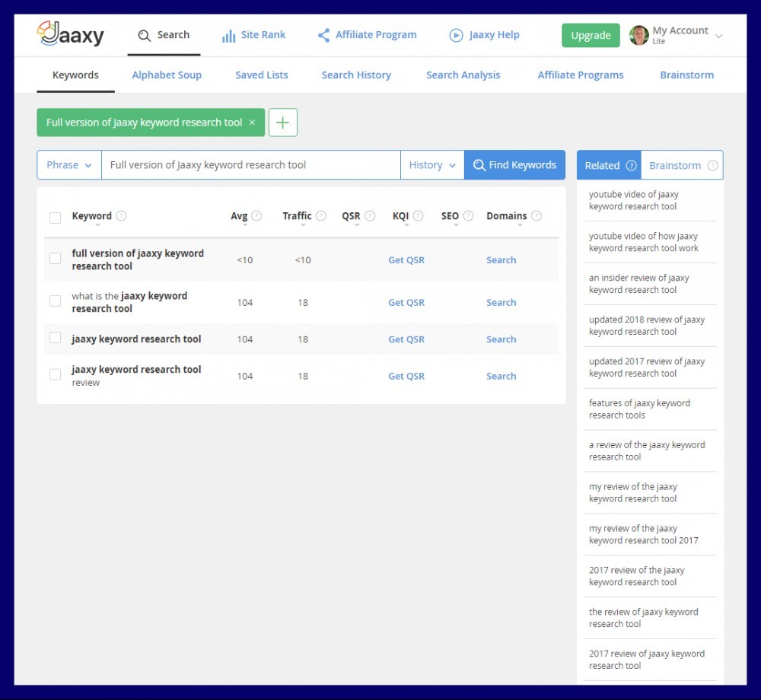Image resolution: width=761 pixels, height=700 pixels.
Task: Open the Phrase match type dropdown
Action: tap(69, 165)
